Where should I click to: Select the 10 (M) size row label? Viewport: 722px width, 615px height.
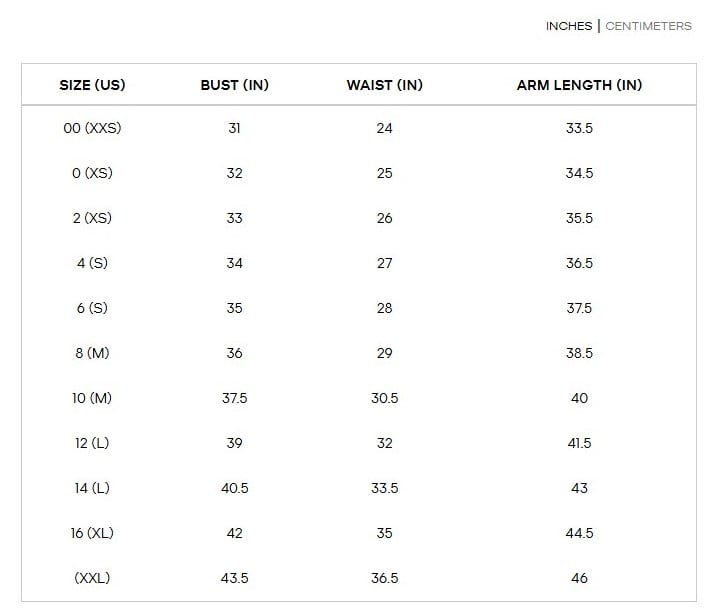coord(92,398)
